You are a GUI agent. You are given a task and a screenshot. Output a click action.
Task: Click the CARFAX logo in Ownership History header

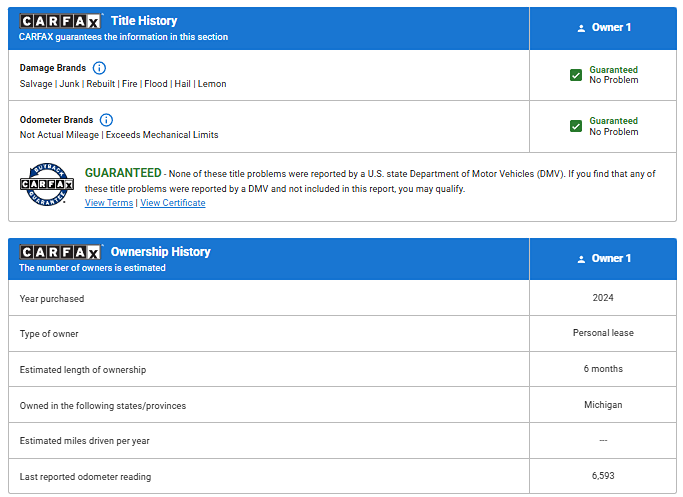point(61,252)
